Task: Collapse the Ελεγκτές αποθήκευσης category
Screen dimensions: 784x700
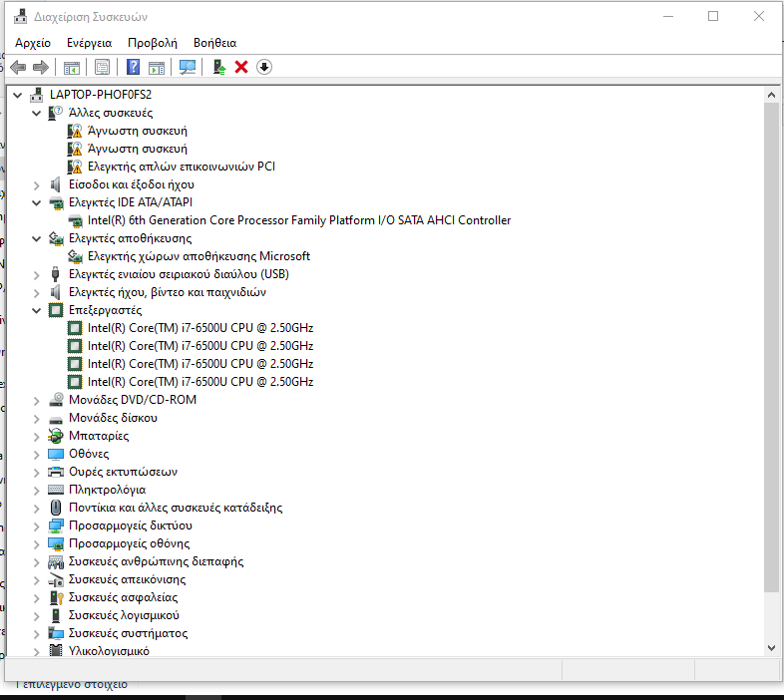Action: pyautogui.click(x=37, y=239)
